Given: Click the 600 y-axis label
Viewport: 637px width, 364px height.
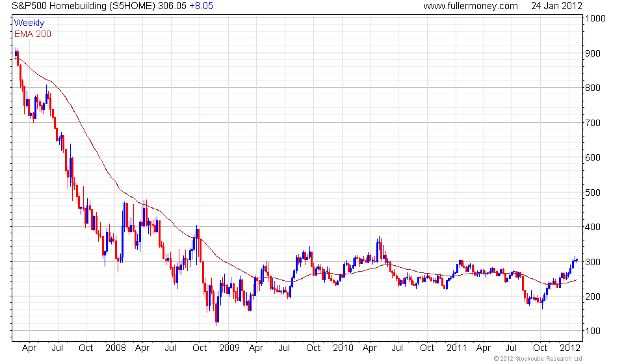Looking at the screenshot, I should (x=593, y=157).
